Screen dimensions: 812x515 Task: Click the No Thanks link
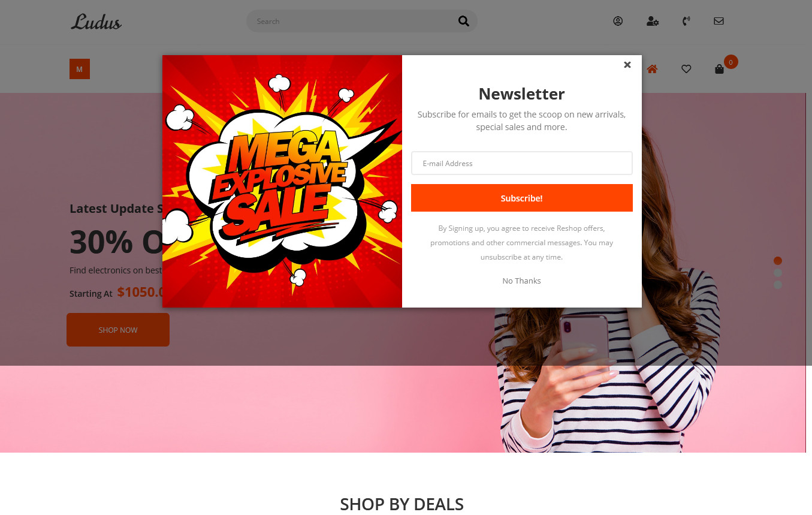pos(521,281)
